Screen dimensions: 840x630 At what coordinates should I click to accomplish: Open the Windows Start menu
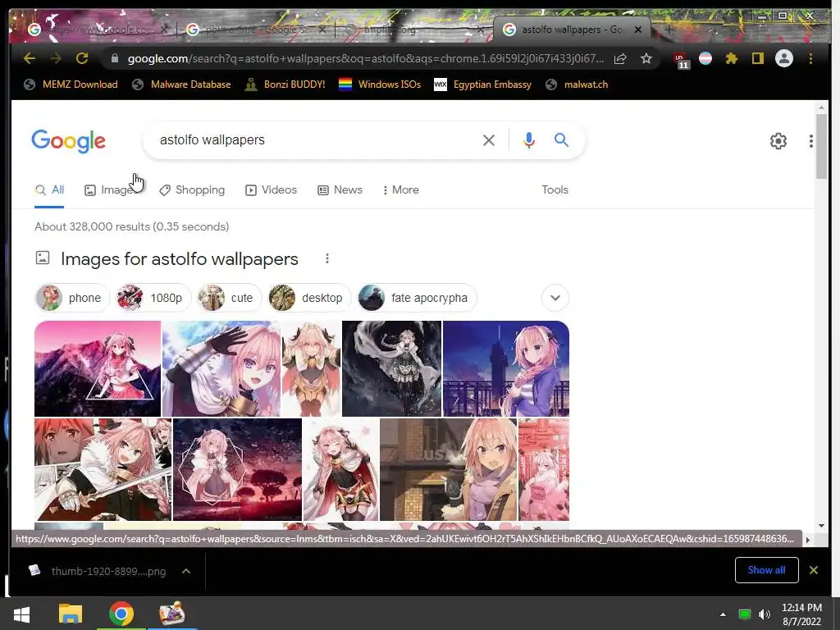coord(21,614)
